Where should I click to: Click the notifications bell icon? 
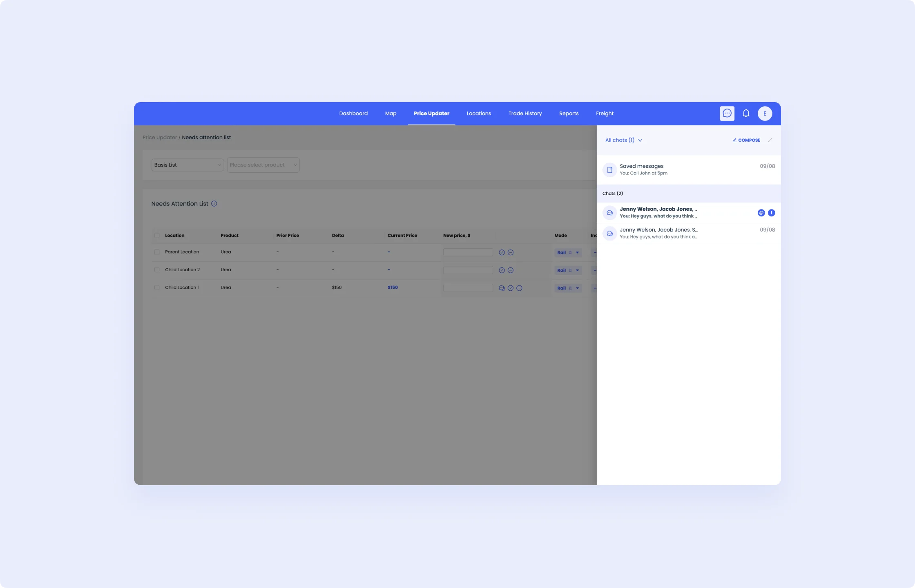[x=746, y=114]
